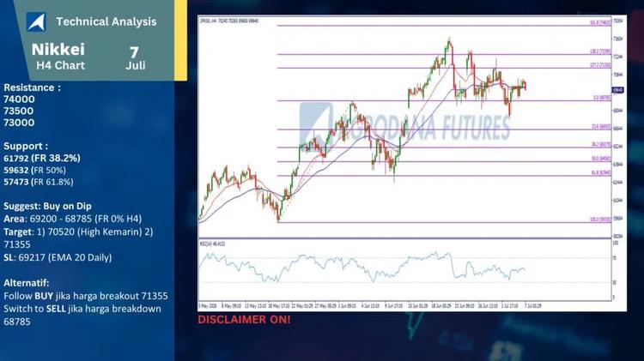
Task: Select the 138.2 Fibonacci level label
Action: coord(600,51)
